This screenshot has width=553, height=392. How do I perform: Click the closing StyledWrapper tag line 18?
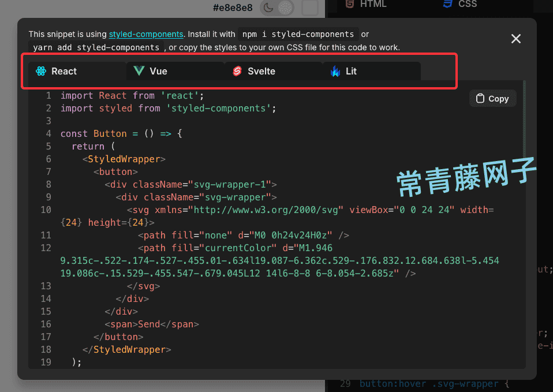[x=126, y=350]
